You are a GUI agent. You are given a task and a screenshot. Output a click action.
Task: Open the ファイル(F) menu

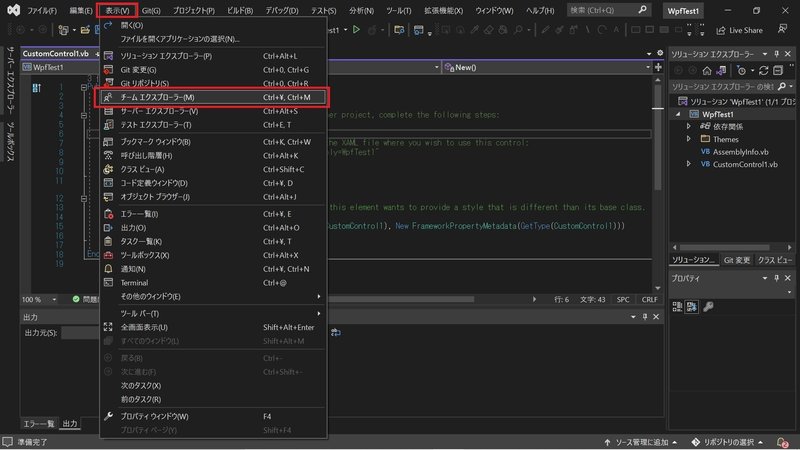tap(41, 10)
